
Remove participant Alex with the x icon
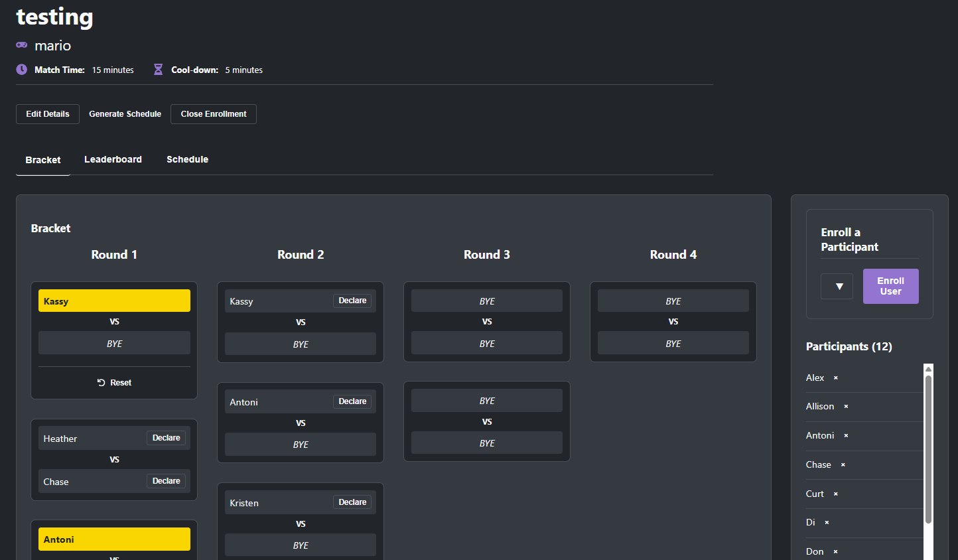coord(836,378)
